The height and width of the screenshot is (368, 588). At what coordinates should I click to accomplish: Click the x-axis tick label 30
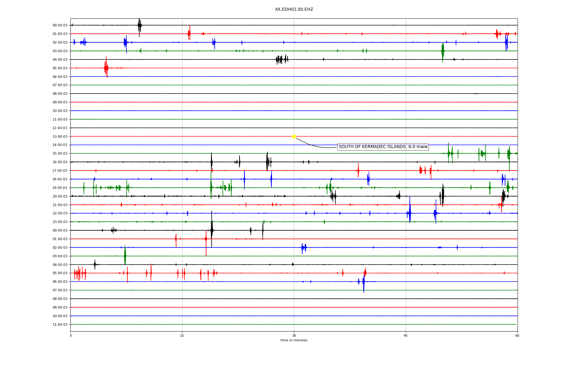(x=294, y=335)
